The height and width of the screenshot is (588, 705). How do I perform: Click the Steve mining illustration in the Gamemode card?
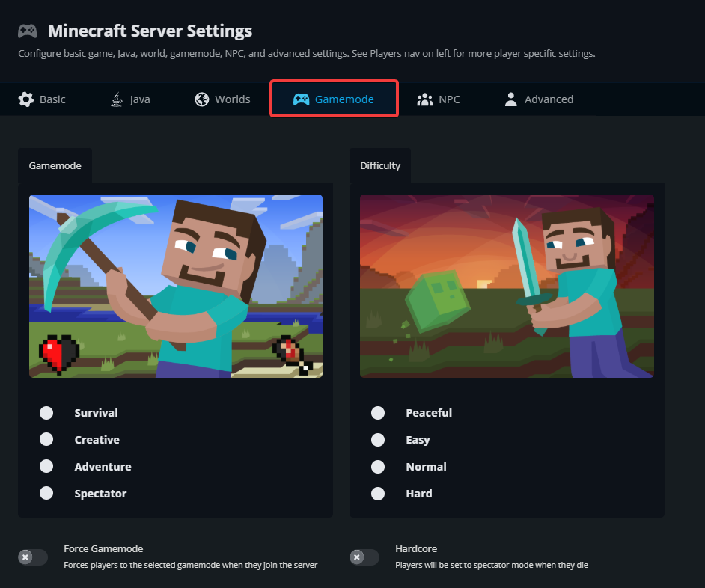click(x=175, y=286)
